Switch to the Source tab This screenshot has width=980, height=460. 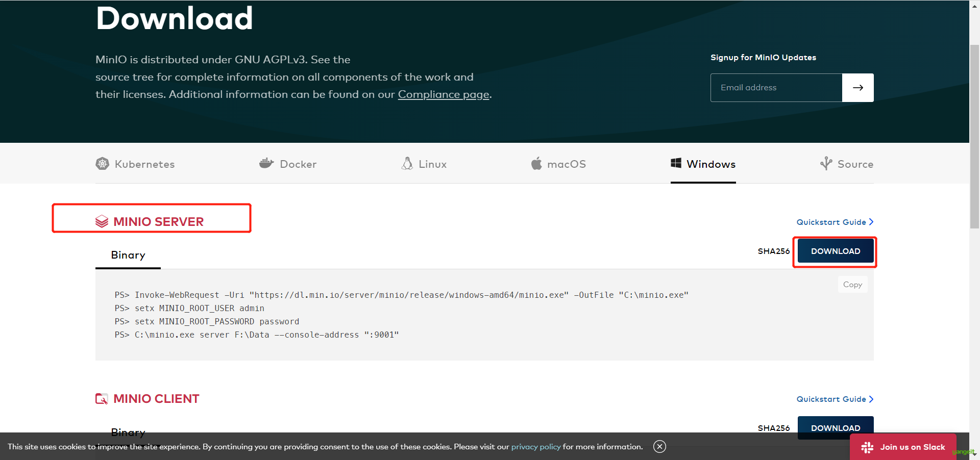[847, 164]
